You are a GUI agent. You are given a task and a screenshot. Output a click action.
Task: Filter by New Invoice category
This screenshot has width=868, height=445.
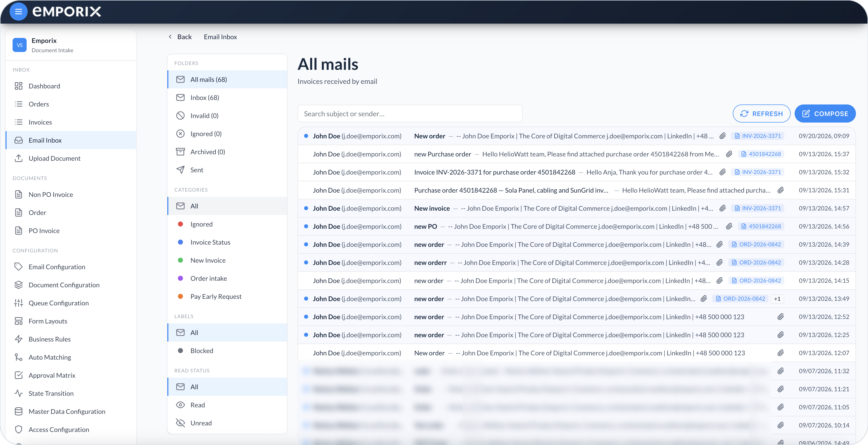pyautogui.click(x=227, y=260)
